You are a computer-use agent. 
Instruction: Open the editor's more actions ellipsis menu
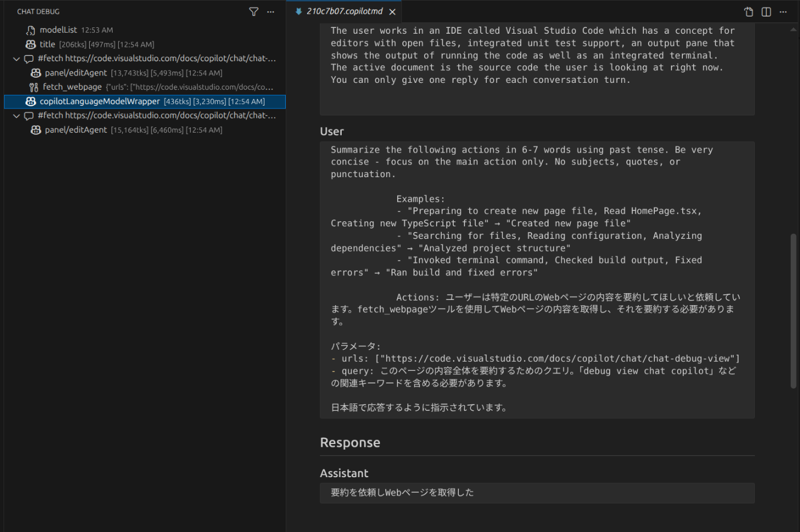coord(783,12)
